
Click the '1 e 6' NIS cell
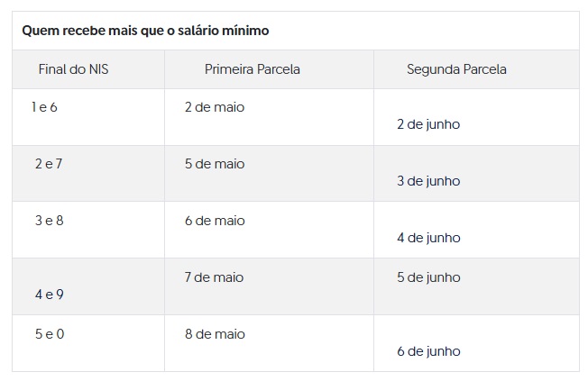[x=44, y=107]
